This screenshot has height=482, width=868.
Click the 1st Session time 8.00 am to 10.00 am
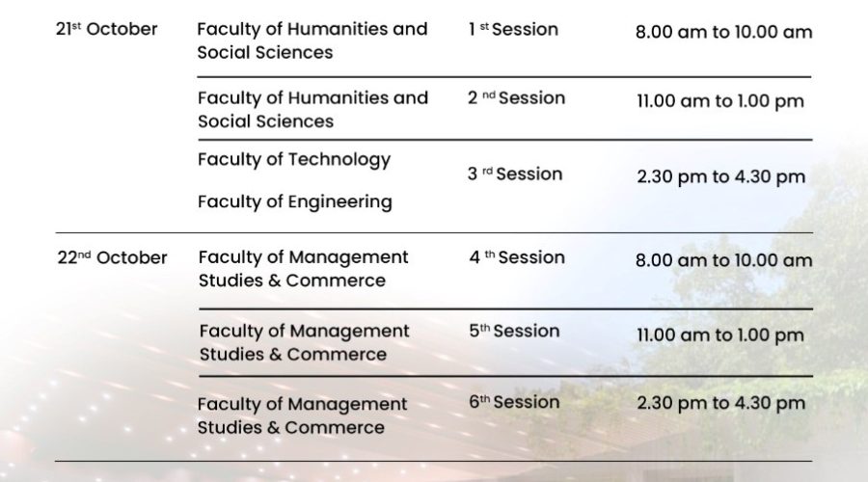(x=723, y=32)
